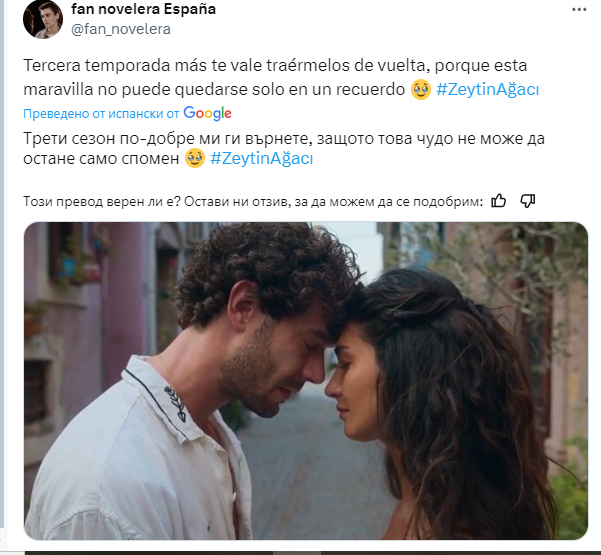This screenshot has width=601, height=555.
Task: Rate the translation with thumbs down
Action: coord(527,200)
